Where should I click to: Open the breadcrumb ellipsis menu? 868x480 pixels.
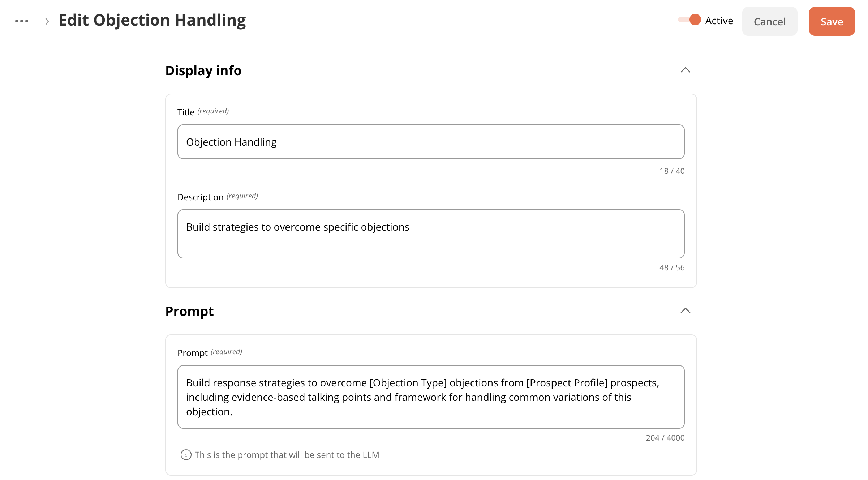[x=22, y=21]
